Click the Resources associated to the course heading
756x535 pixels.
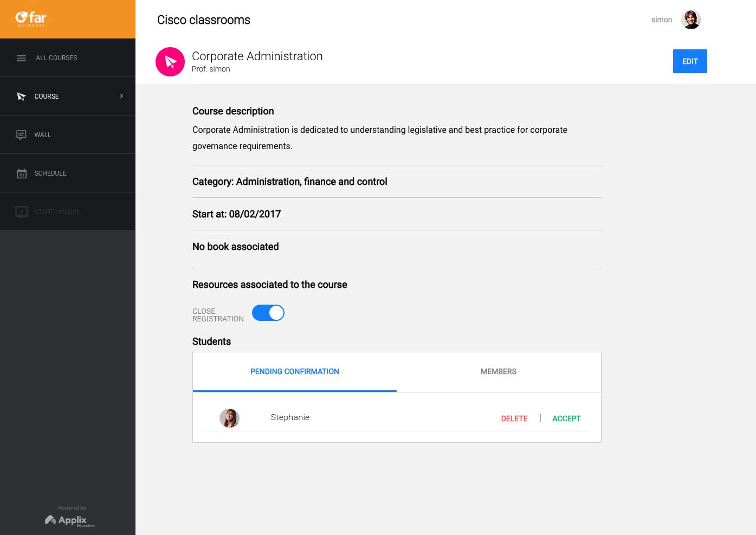coord(270,285)
